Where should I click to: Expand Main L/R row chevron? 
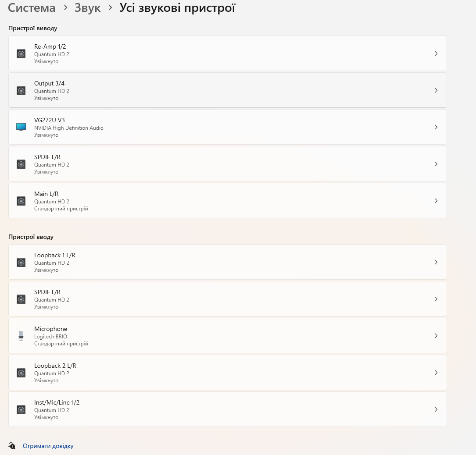click(x=436, y=201)
